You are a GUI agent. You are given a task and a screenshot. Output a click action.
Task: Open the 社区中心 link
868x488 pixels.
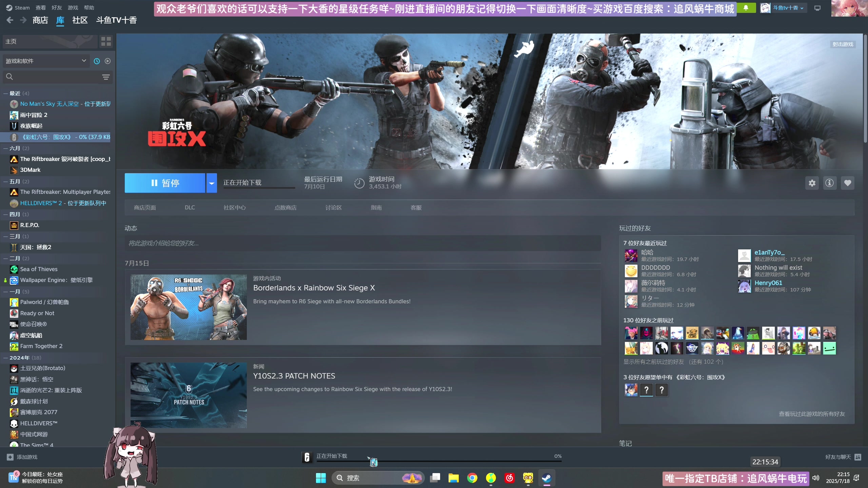pos(235,207)
